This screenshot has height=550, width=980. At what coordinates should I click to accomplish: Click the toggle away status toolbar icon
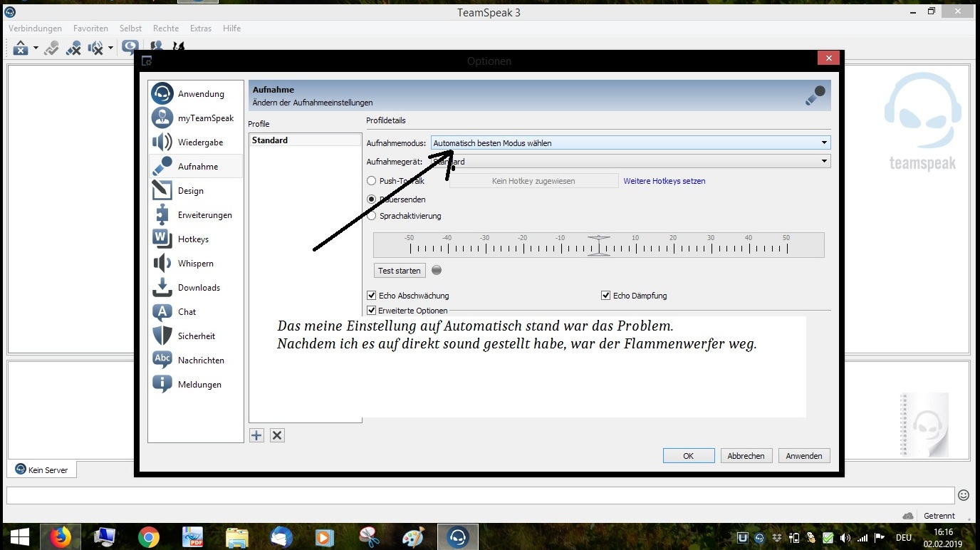pyautogui.click(x=51, y=48)
